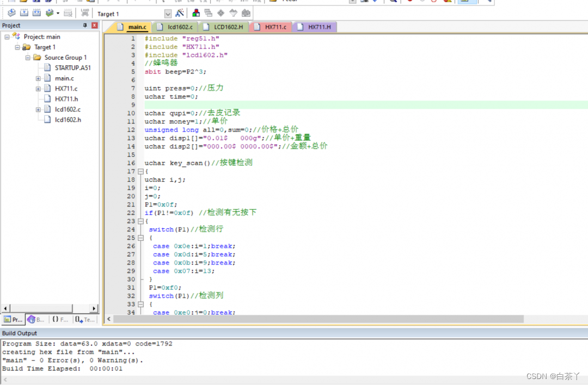588x385 pixels.
Task: Click the Pack Installer toolbar icon
Action: (x=246, y=13)
